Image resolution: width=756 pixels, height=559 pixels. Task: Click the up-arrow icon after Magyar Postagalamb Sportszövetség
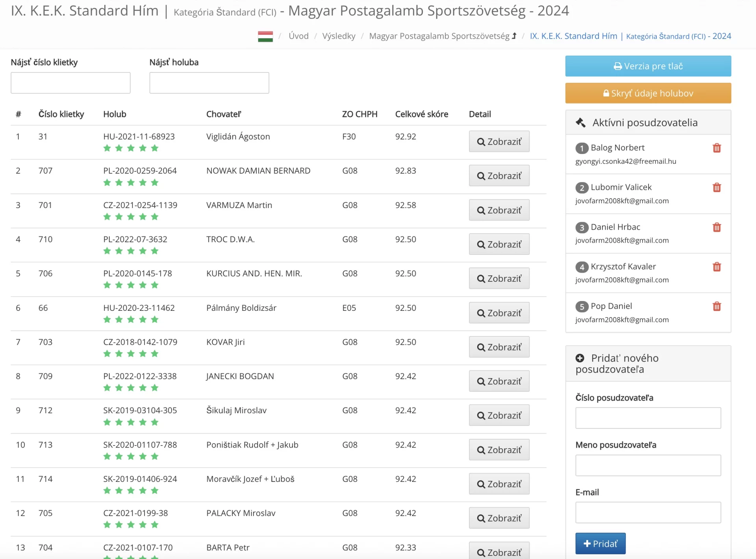pos(514,36)
